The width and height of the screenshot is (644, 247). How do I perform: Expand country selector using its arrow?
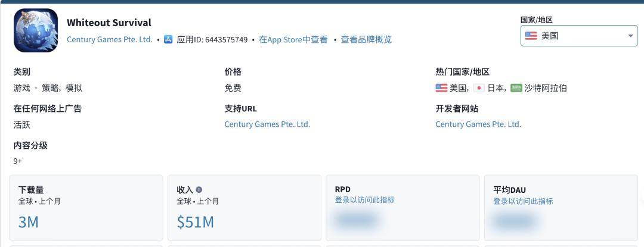click(x=630, y=36)
